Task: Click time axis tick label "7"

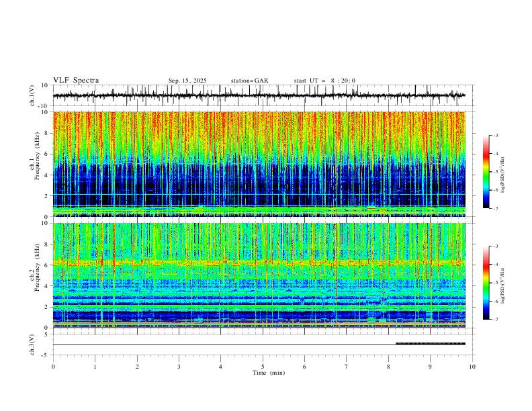Action: coord(347,367)
